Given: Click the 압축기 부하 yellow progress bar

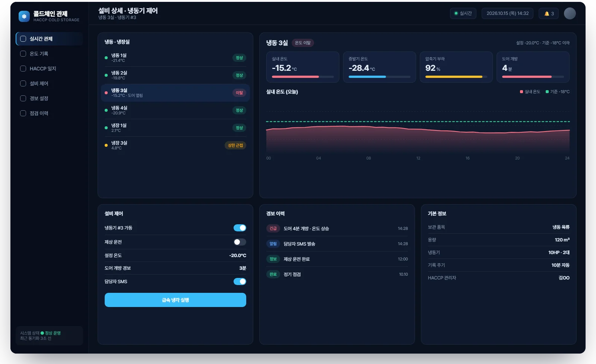Looking at the screenshot, I should [x=456, y=77].
